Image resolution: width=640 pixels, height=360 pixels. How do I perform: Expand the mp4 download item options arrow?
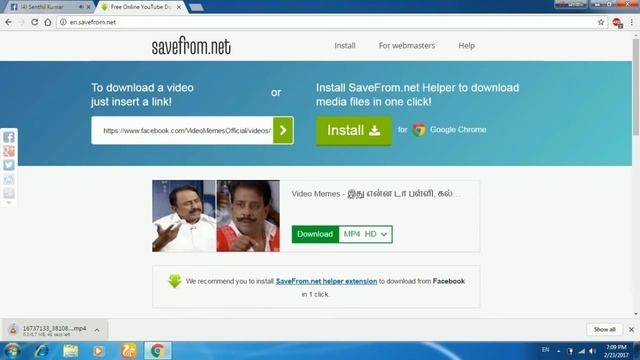[97, 330]
